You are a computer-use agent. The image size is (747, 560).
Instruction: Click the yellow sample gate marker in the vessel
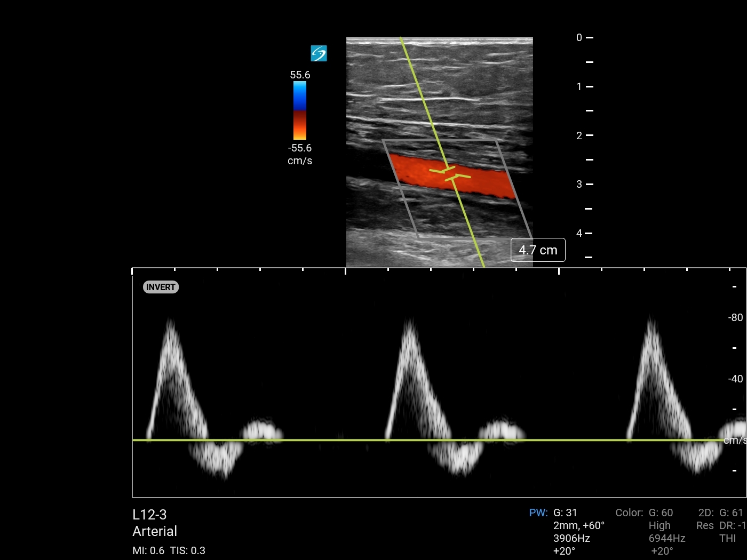pos(450,174)
